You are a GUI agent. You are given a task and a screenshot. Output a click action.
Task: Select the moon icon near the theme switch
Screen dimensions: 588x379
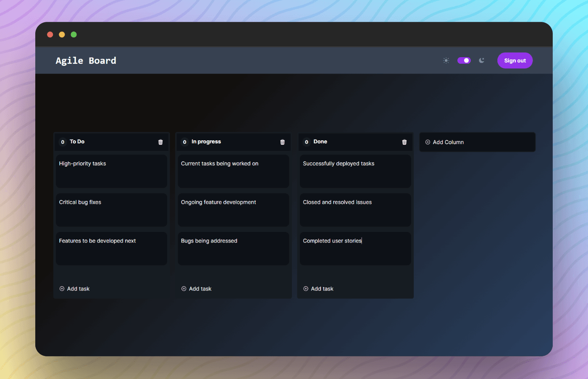(x=481, y=61)
